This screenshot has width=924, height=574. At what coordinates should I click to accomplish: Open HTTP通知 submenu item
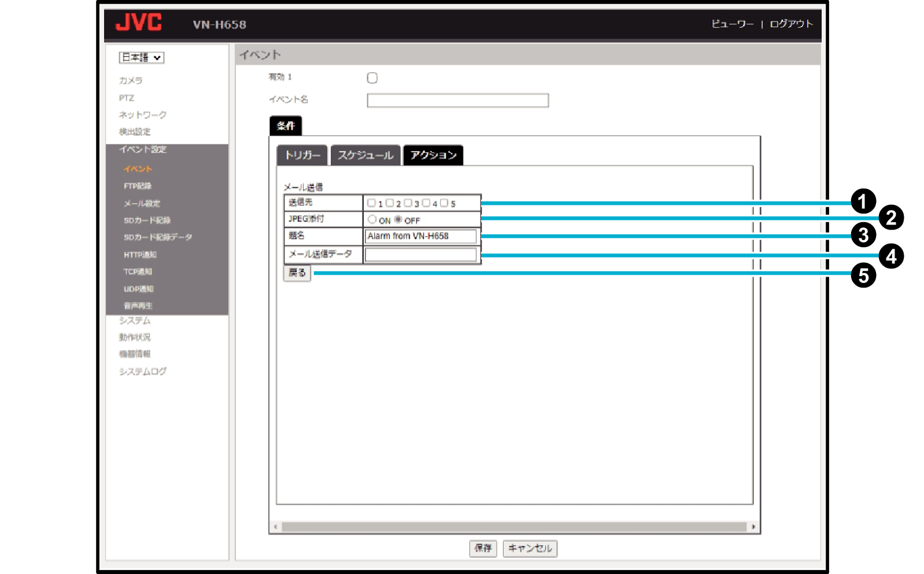[140, 255]
